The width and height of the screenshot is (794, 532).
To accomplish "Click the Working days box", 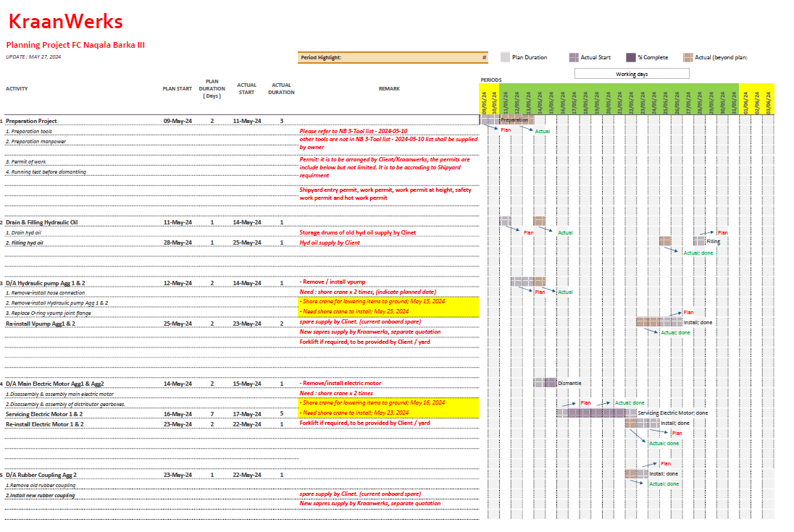I will click(x=632, y=74).
